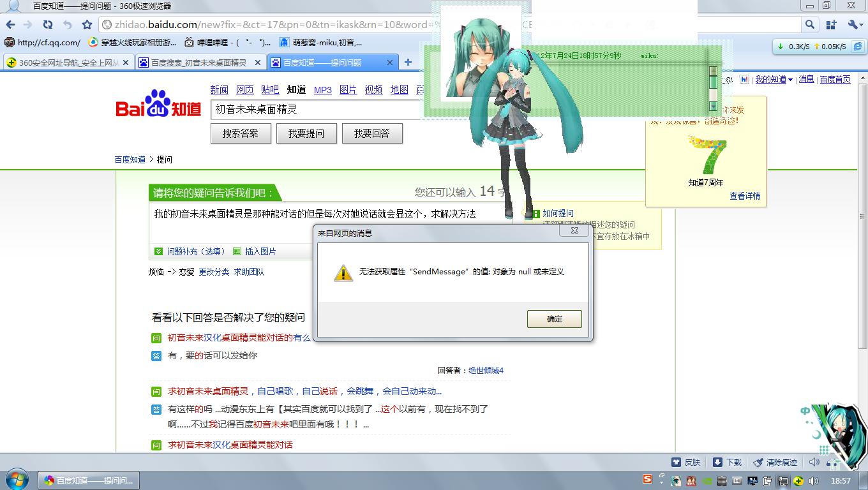This screenshot has height=490, width=868.
Task: Select the MP3 navigation link
Action: [323, 90]
